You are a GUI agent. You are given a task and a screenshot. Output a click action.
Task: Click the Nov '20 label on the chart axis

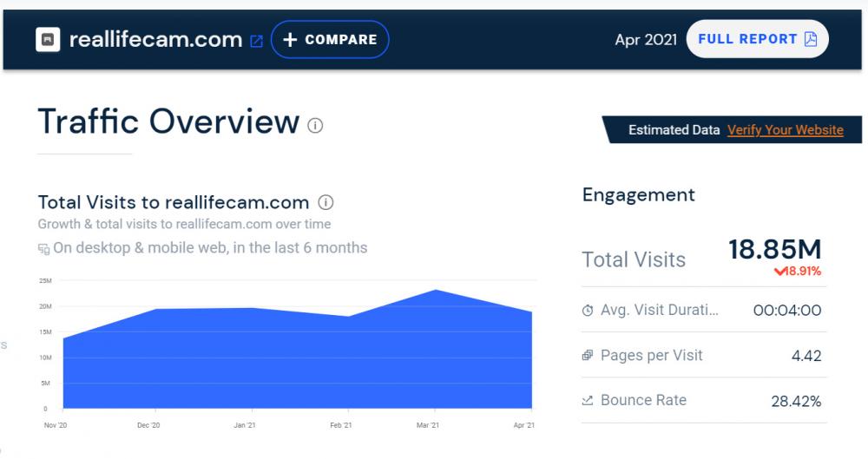pyautogui.click(x=56, y=426)
